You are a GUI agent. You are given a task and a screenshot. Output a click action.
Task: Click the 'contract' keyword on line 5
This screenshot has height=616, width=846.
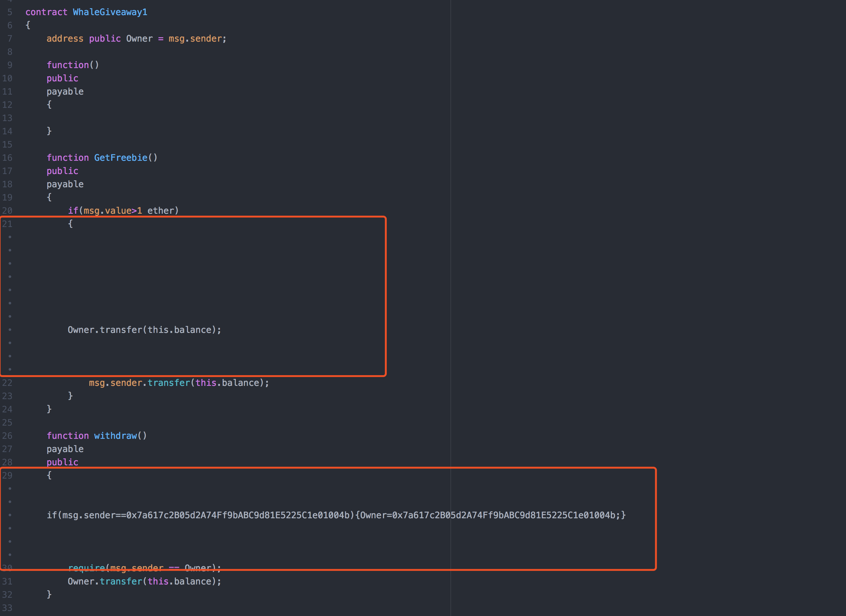[x=46, y=12]
